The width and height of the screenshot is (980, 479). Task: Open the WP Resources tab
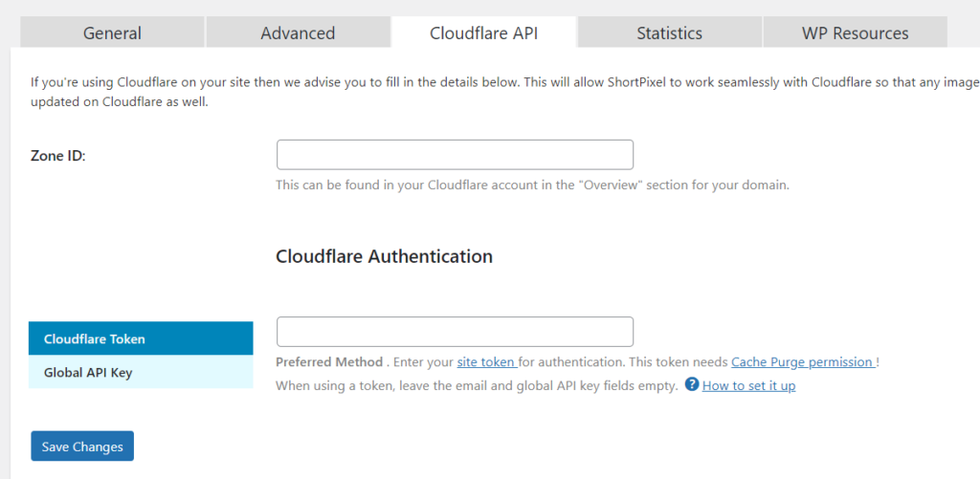(x=855, y=33)
